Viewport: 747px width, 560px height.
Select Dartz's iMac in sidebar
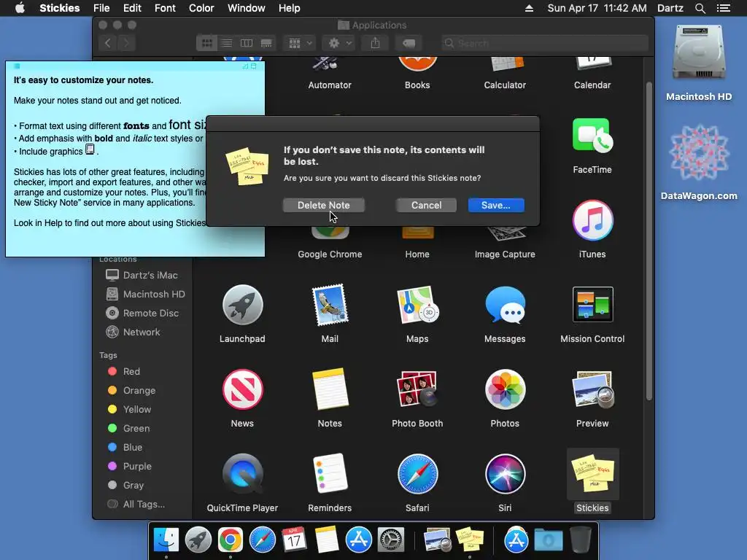click(x=142, y=275)
